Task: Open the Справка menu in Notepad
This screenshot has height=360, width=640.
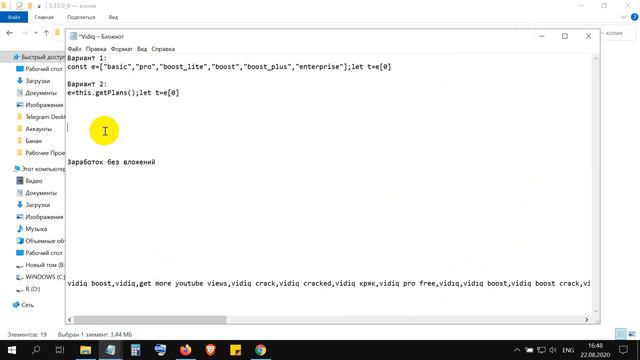Action: click(x=163, y=49)
